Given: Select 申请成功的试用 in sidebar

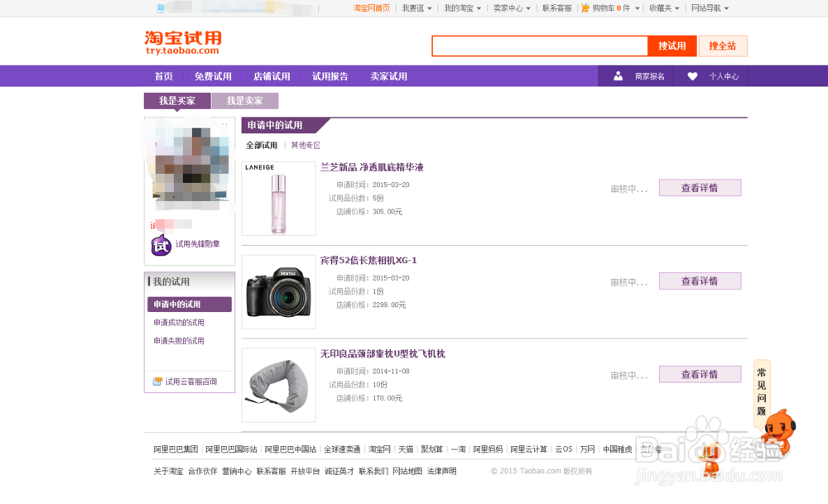Looking at the screenshot, I should [179, 323].
